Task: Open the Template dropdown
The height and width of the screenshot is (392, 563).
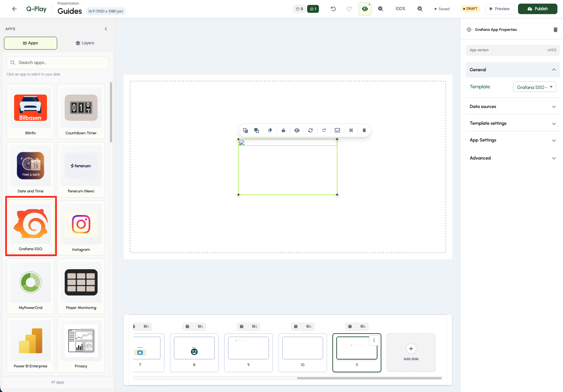Action: (x=534, y=87)
